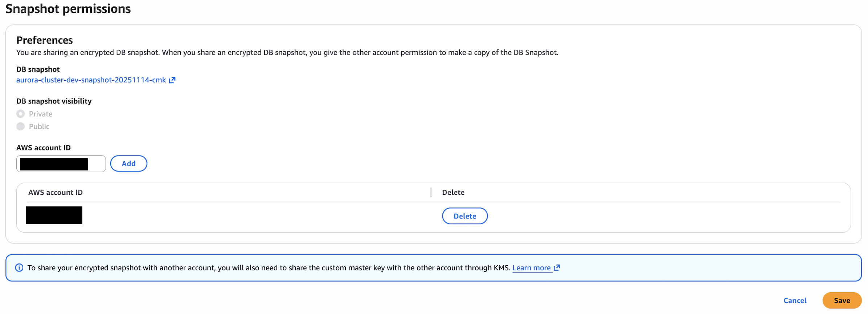Viewport: 868px width, 314px height.
Task: Cancel the snapshot permission changes
Action: [795, 301]
